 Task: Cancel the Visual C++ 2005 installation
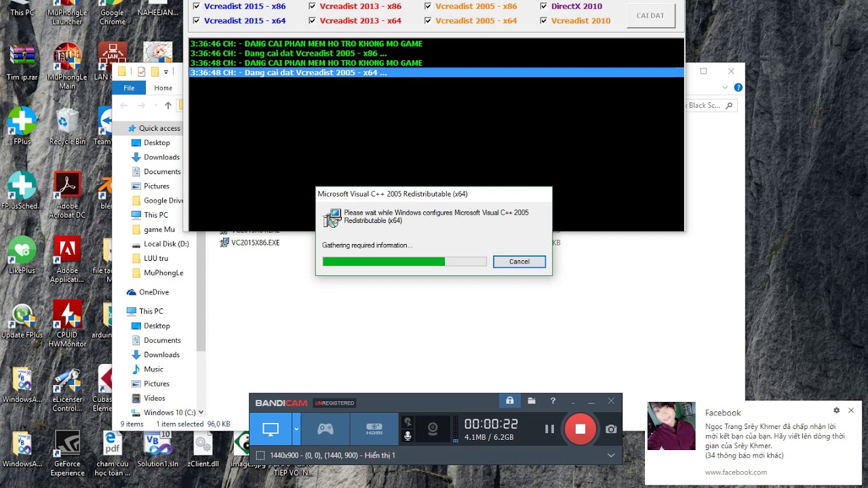click(519, 262)
